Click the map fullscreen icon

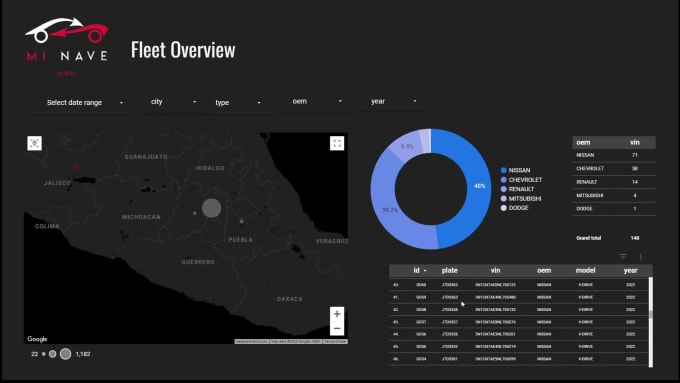[x=337, y=143]
